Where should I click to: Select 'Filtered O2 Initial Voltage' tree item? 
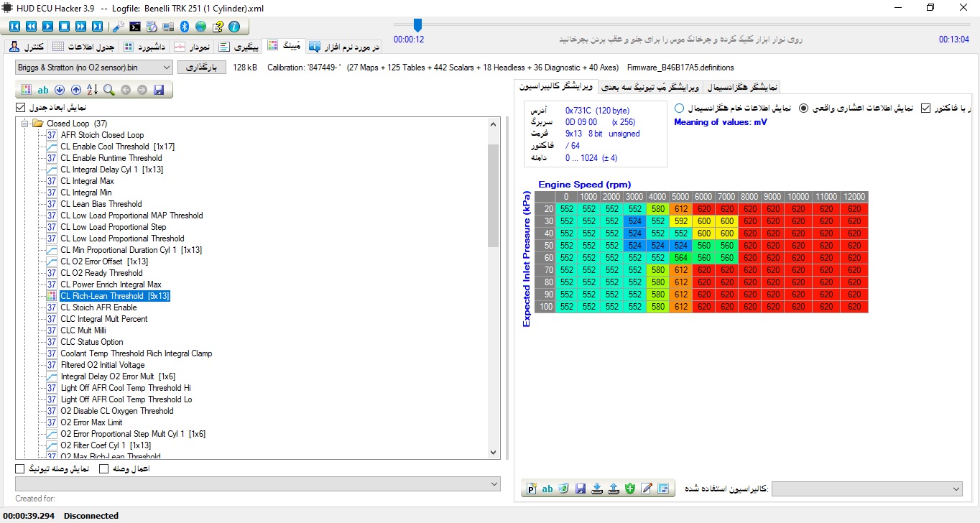[103, 365]
